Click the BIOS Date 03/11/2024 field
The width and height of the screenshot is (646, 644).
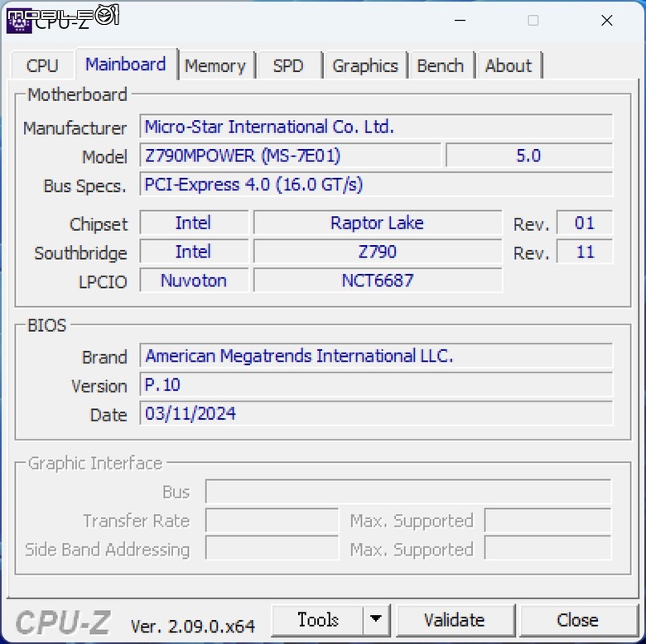coord(376,413)
